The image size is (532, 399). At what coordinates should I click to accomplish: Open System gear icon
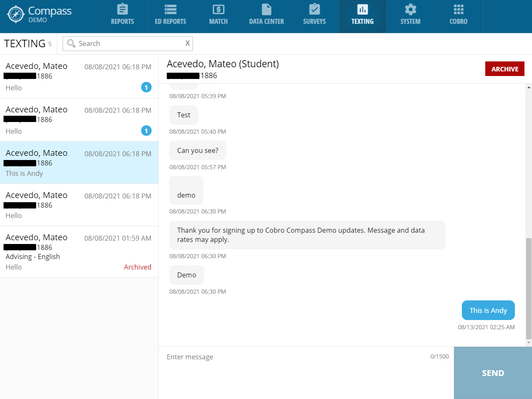(x=410, y=10)
